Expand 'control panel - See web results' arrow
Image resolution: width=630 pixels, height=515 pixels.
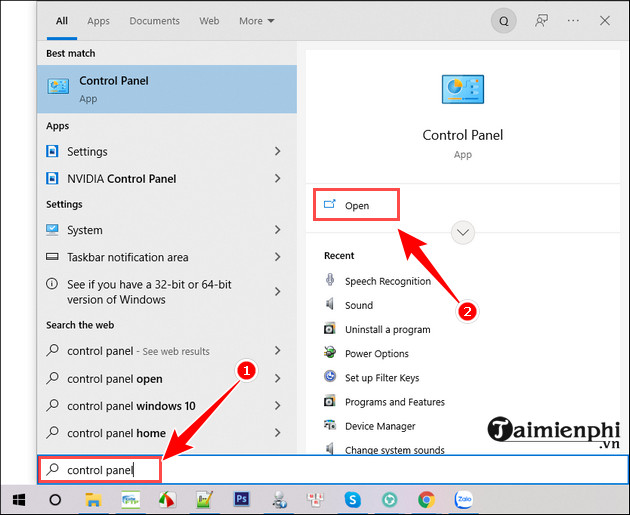[278, 351]
